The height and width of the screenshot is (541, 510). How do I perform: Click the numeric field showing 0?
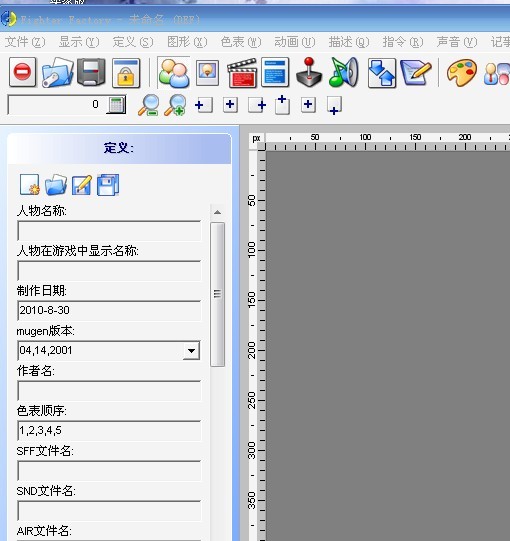(x=56, y=105)
